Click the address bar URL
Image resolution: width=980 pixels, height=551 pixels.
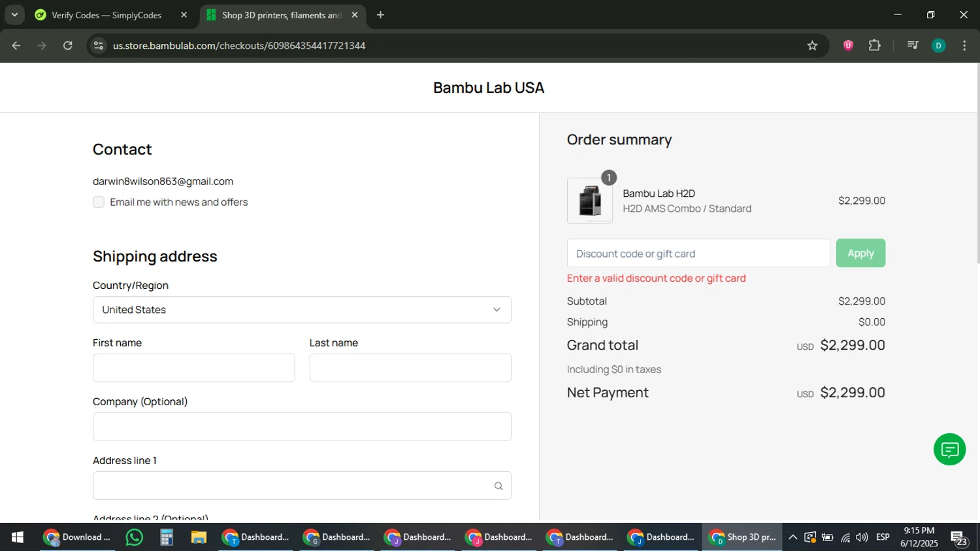pyautogui.click(x=239, y=46)
